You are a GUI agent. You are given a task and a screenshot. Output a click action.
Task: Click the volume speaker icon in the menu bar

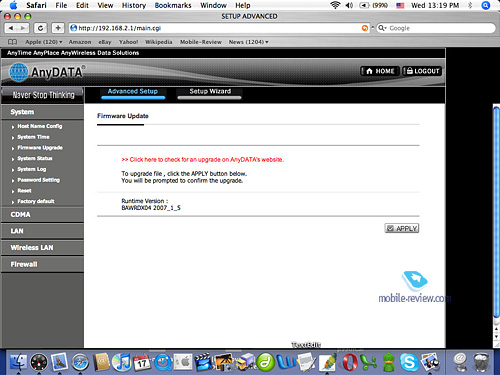pos(349,5)
